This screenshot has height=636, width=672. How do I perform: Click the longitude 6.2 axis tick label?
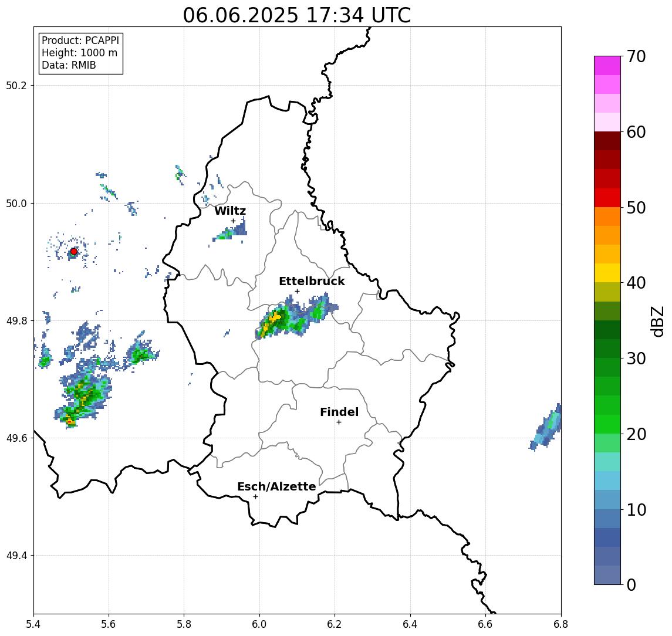[x=335, y=624]
